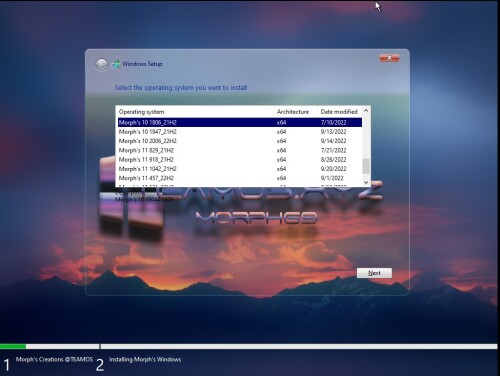Select Morph's 10 2006_22H2 row
The height and width of the screenshot is (376, 500).
(240, 141)
